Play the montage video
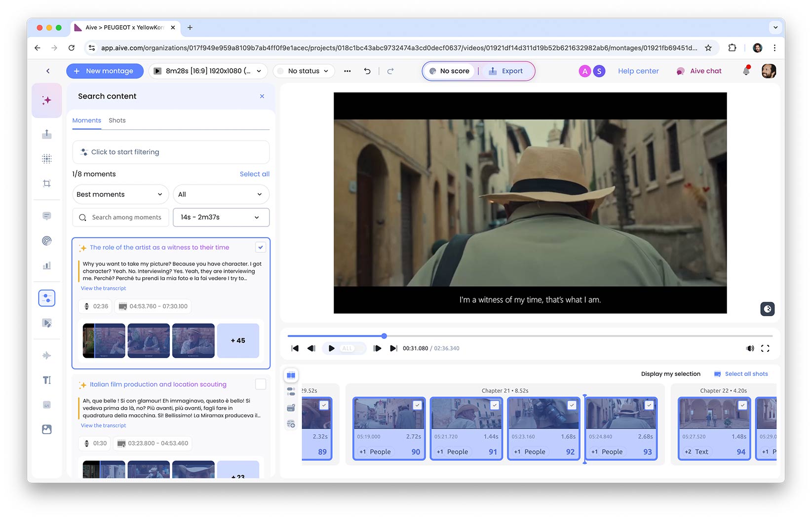The image size is (812, 518). [332, 348]
